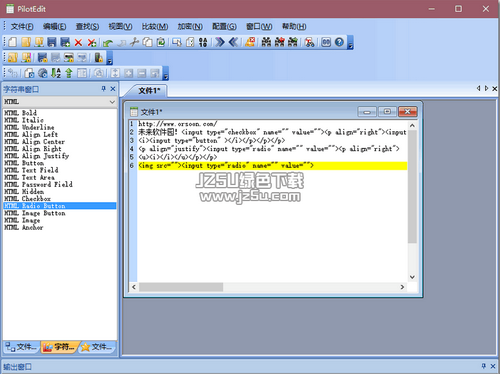Pin the 字符串窗口 panel

(x=103, y=89)
